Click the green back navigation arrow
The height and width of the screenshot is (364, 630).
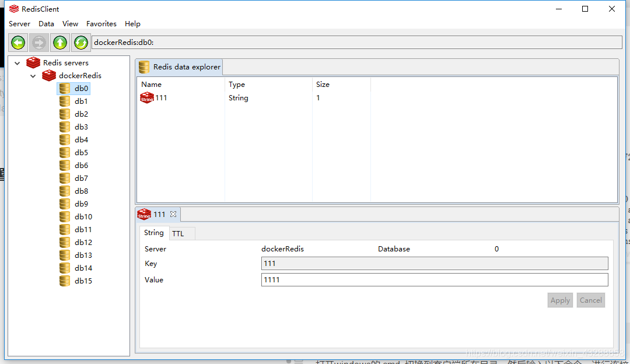18,43
